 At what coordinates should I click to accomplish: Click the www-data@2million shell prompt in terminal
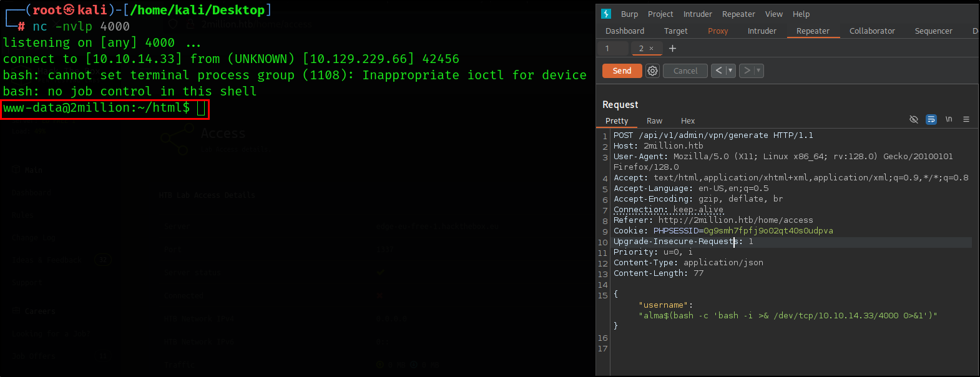(x=97, y=107)
